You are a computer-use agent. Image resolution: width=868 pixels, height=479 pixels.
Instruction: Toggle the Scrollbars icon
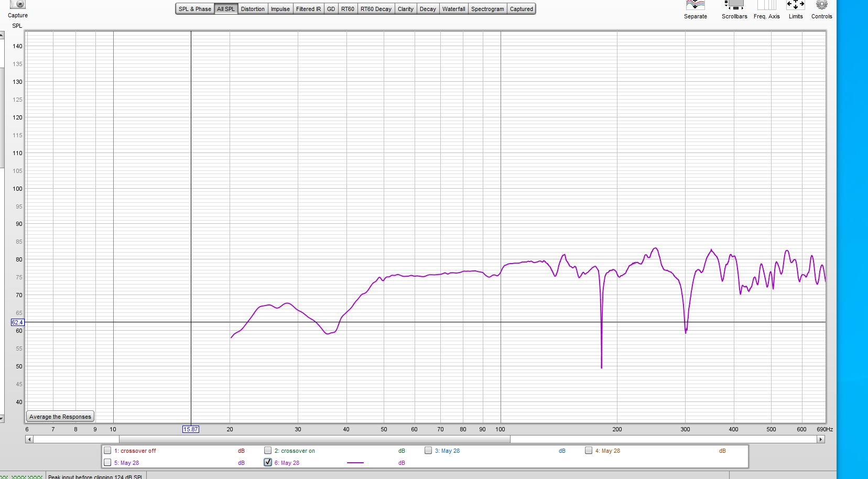click(x=734, y=5)
